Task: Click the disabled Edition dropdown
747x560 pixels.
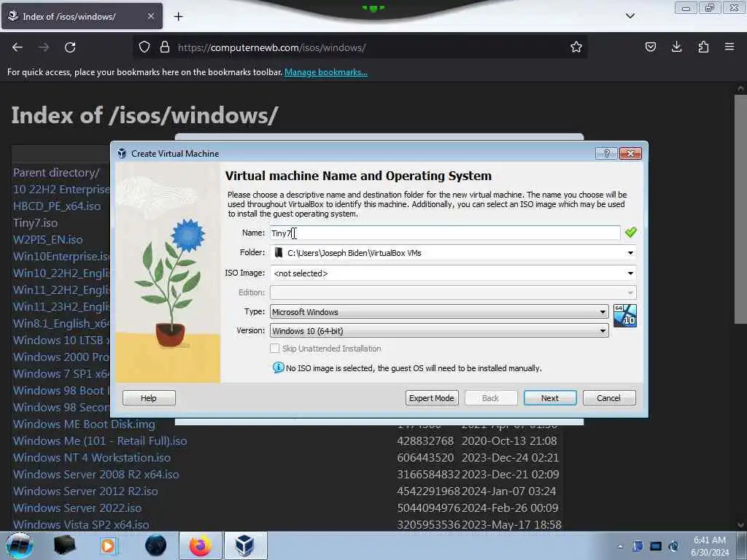Action: pyautogui.click(x=453, y=292)
